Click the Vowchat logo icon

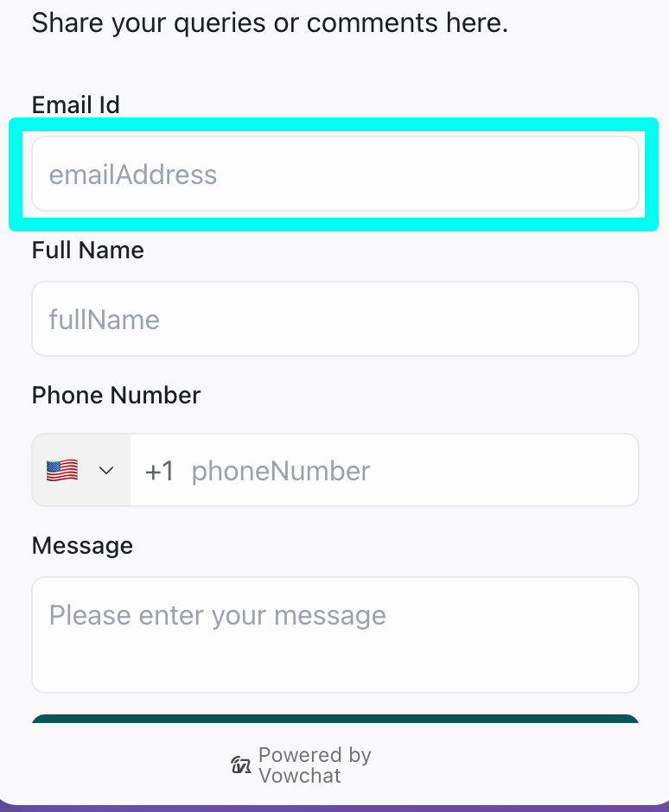pyautogui.click(x=241, y=764)
